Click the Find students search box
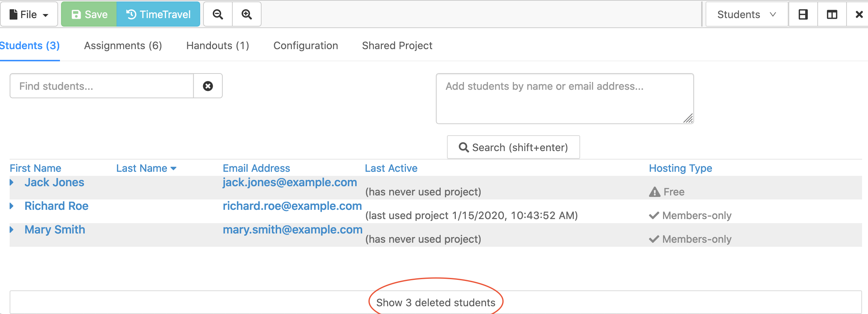 coord(102,86)
